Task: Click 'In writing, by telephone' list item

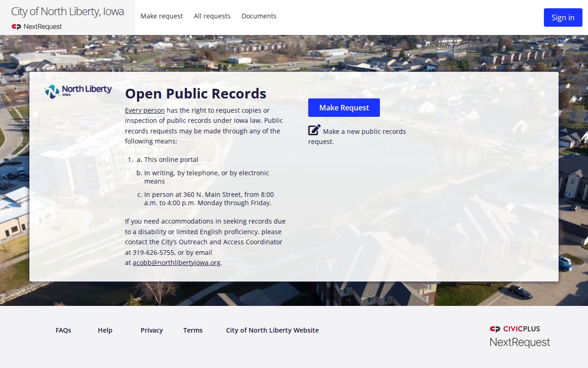Action: click(207, 177)
